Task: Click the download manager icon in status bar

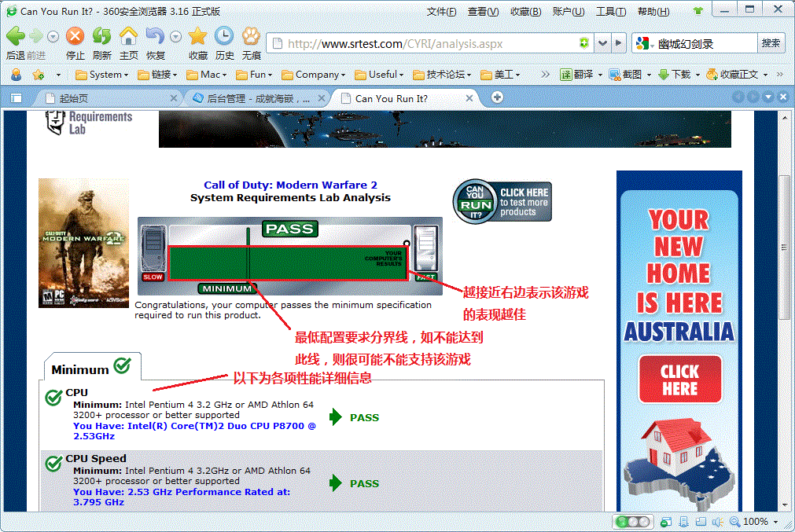Action: point(684,521)
